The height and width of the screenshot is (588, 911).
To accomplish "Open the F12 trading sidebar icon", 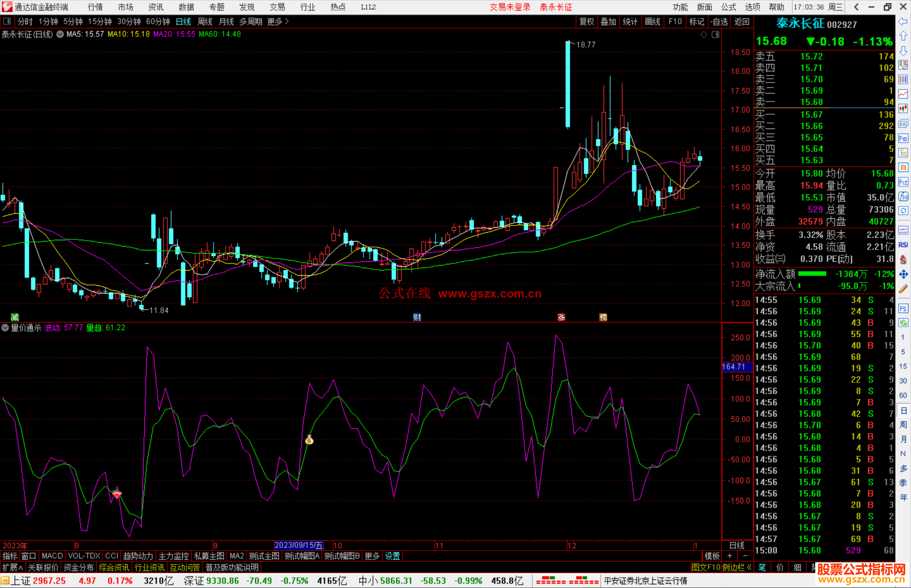I will click(x=903, y=182).
